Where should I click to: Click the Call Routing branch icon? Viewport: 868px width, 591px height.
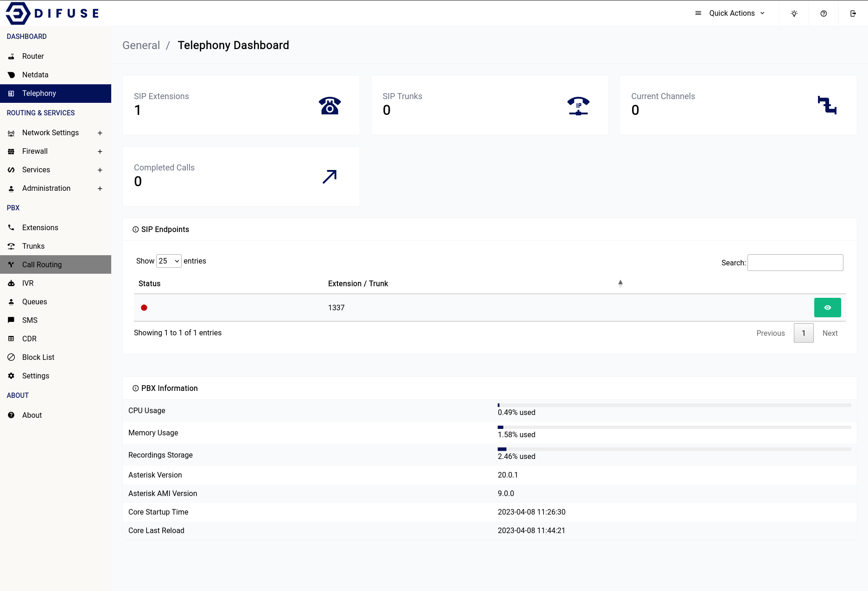11,265
